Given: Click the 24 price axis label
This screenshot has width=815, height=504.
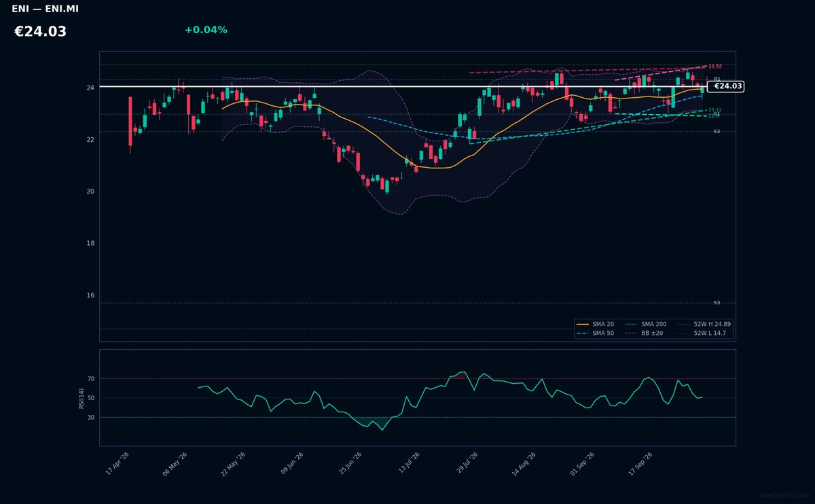Looking at the screenshot, I should coord(90,88).
